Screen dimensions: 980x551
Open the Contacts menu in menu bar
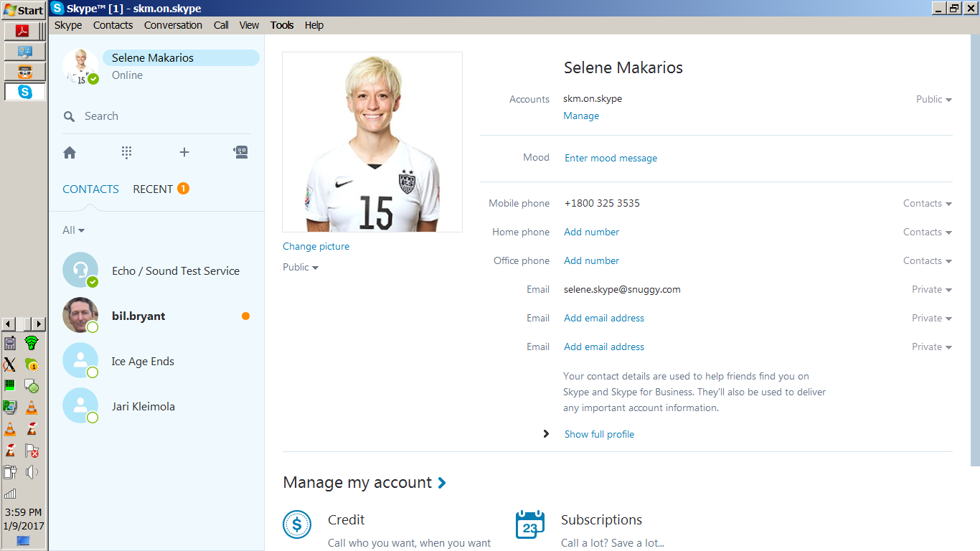(x=113, y=25)
